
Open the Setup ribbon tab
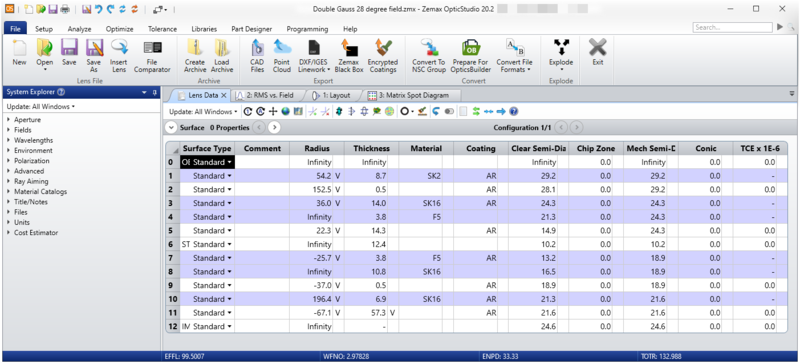click(x=44, y=29)
